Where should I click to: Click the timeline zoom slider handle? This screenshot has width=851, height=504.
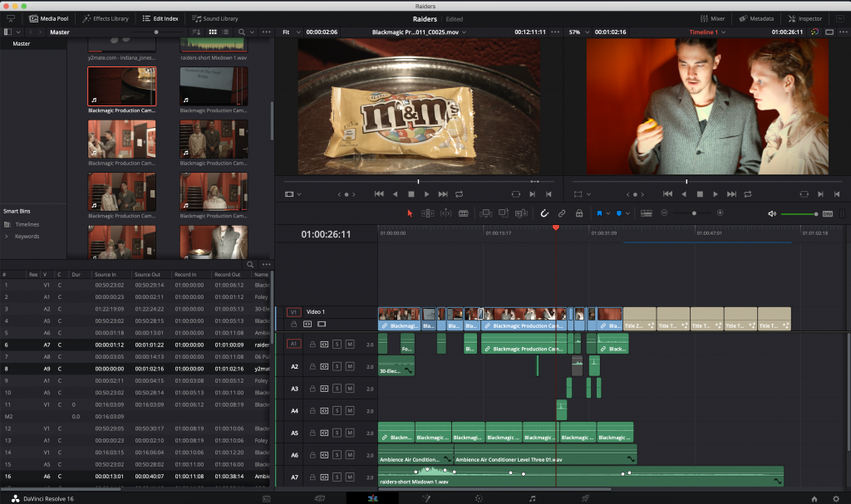click(694, 213)
